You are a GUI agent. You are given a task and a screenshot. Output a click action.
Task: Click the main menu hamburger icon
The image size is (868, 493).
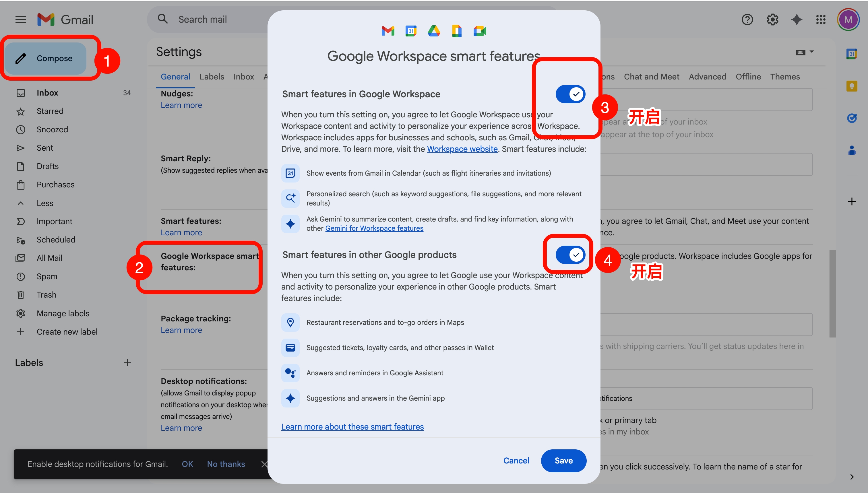(x=21, y=20)
